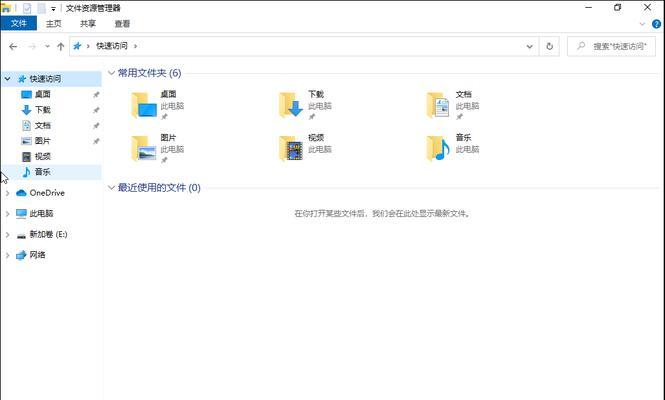Switch to the 查看 ribbon tab
This screenshot has height=400, width=665.
(x=122, y=24)
